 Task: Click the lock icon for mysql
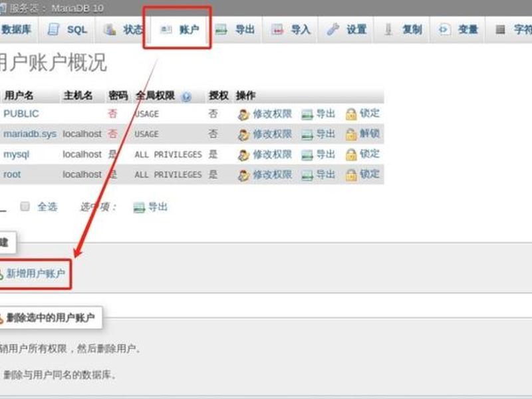pos(351,155)
